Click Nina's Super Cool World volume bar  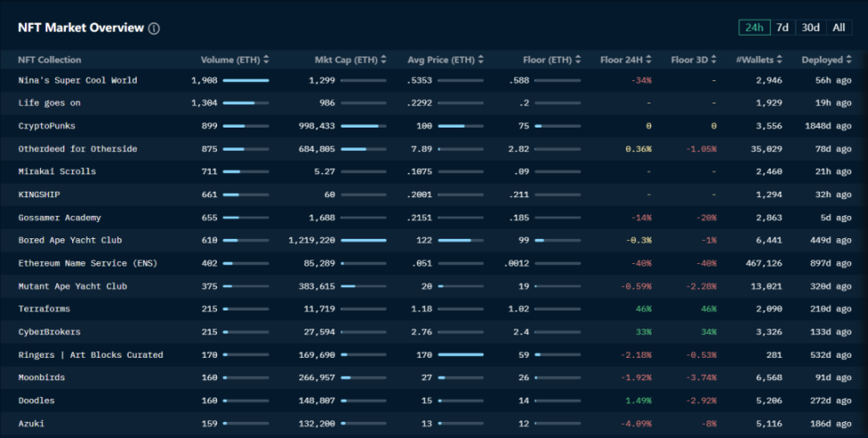coord(246,81)
